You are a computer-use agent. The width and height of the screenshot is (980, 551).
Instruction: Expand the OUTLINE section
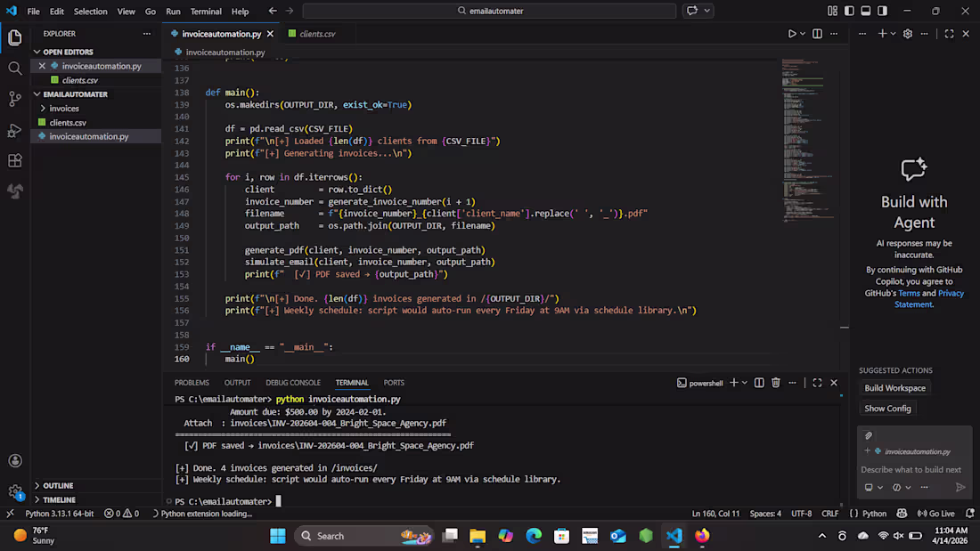point(58,486)
